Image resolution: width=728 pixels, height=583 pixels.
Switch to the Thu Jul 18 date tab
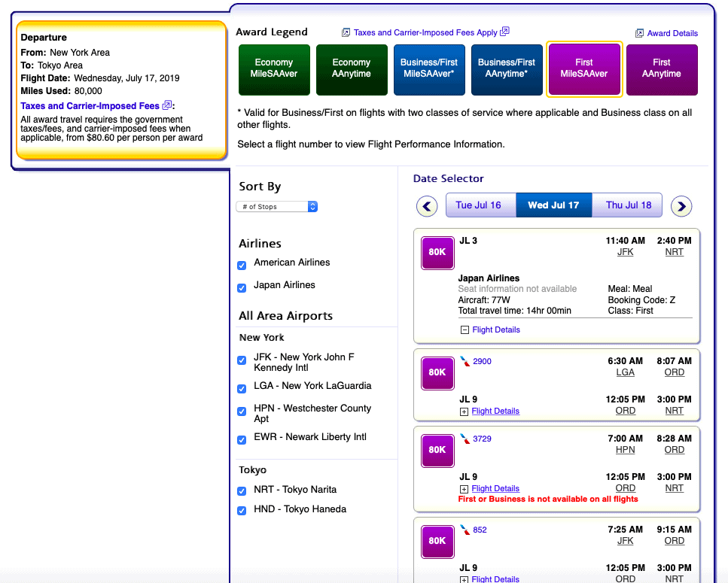pyautogui.click(x=627, y=205)
